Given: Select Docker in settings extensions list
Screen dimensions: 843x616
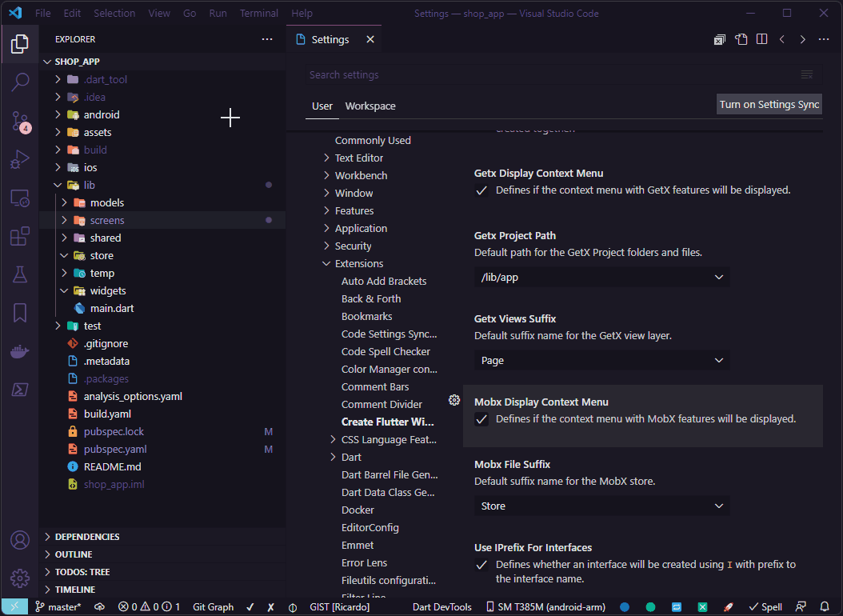Looking at the screenshot, I should point(358,510).
